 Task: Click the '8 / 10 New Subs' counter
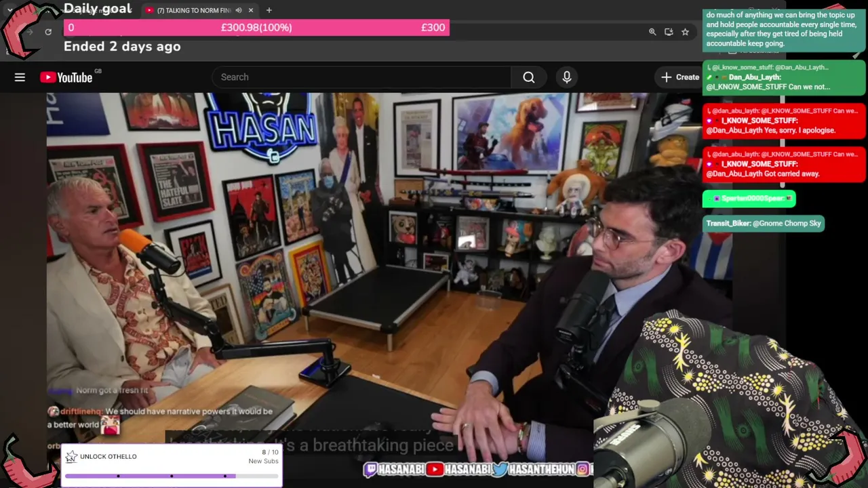(x=264, y=457)
